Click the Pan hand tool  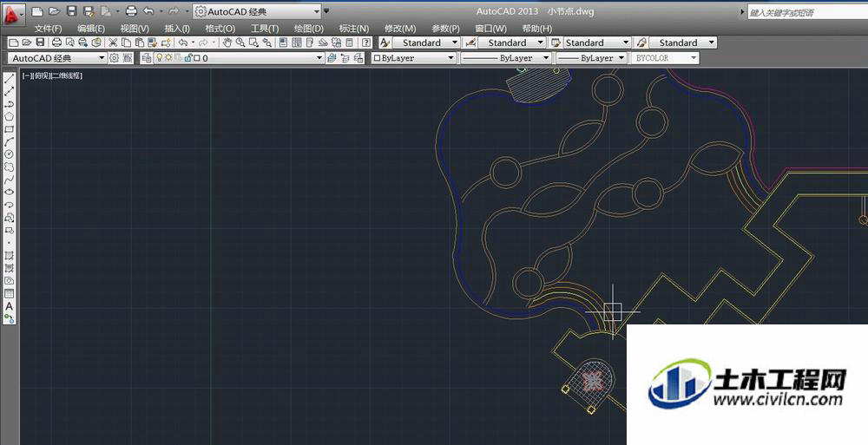tap(227, 43)
